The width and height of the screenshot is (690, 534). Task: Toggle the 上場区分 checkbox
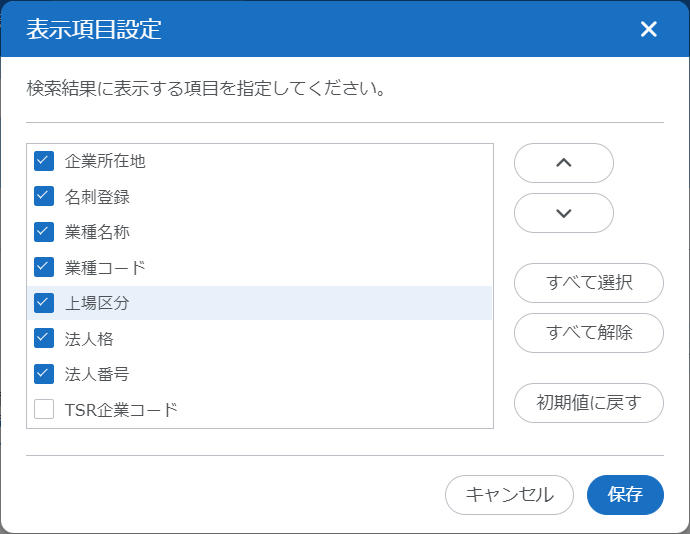(x=44, y=303)
